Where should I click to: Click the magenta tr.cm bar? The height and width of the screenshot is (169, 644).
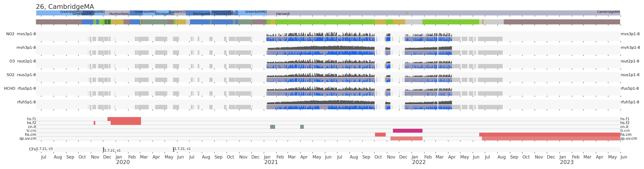[x=408, y=131]
